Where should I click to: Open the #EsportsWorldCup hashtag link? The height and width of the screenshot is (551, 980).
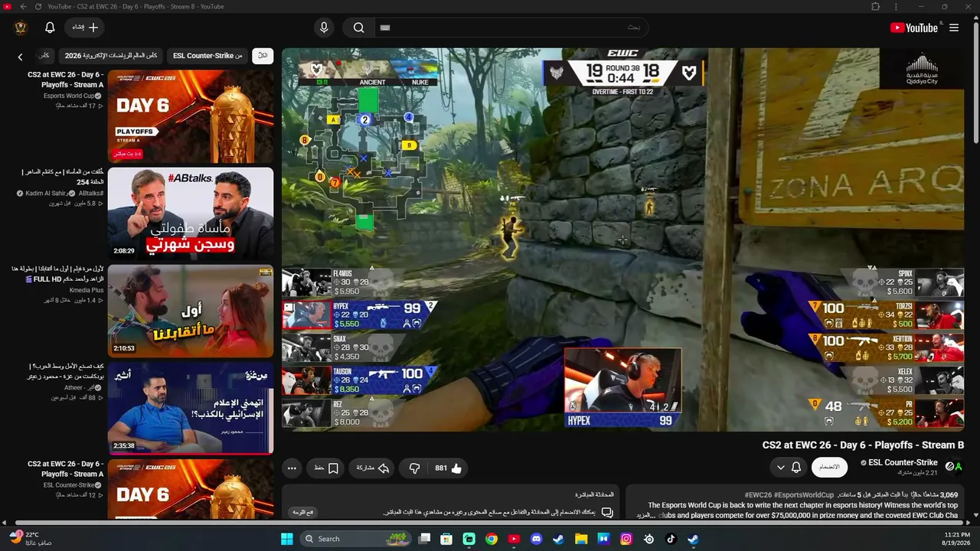point(804,495)
